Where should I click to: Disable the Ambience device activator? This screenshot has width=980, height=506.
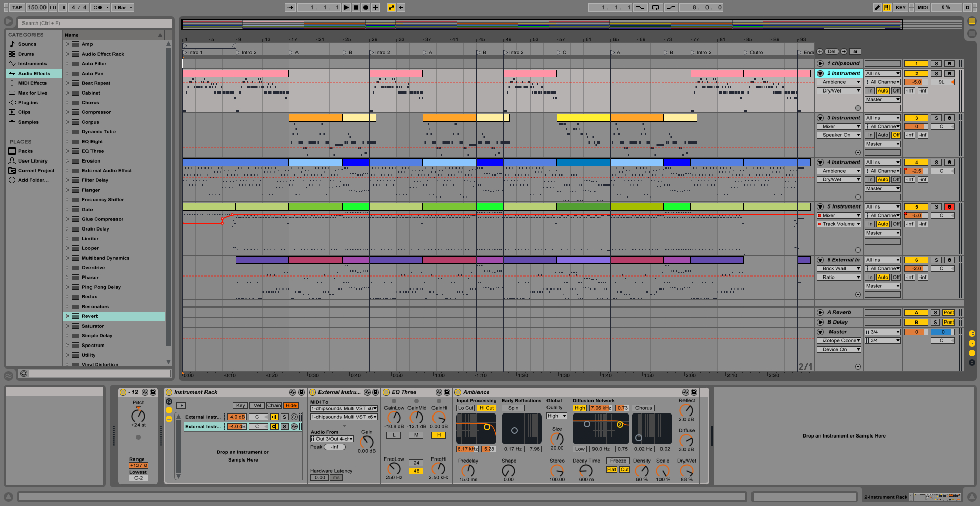(x=458, y=392)
